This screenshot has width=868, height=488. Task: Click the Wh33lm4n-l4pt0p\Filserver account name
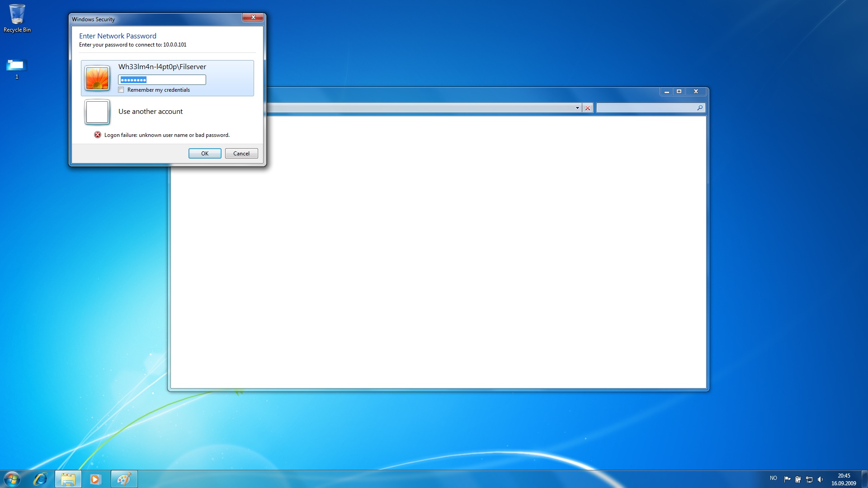click(x=162, y=67)
